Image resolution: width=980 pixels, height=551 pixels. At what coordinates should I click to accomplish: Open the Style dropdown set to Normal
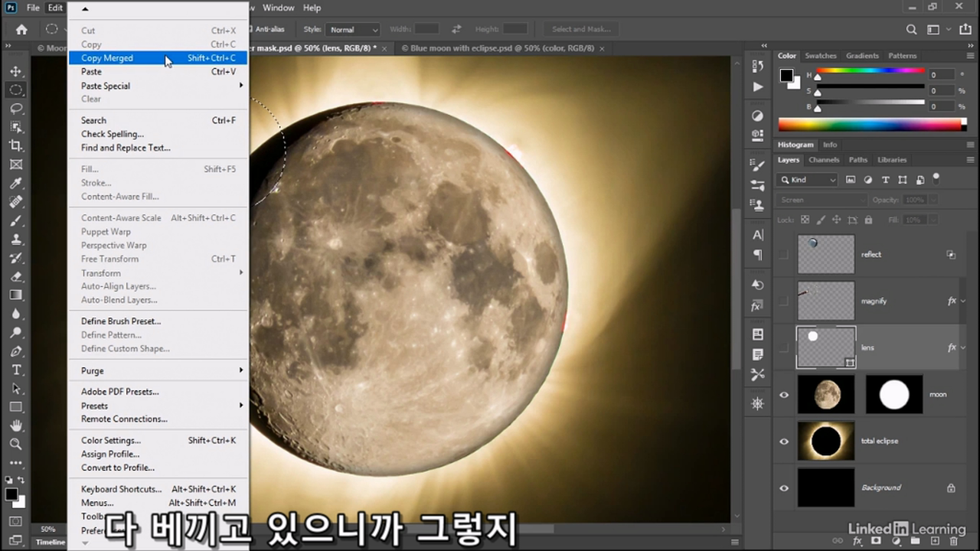pyautogui.click(x=353, y=30)
